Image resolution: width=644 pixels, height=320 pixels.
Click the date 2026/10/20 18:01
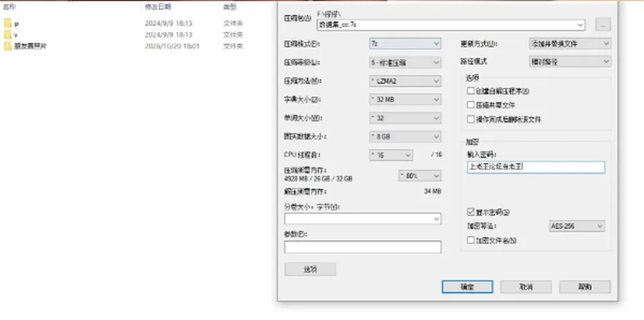coord(172,46)
